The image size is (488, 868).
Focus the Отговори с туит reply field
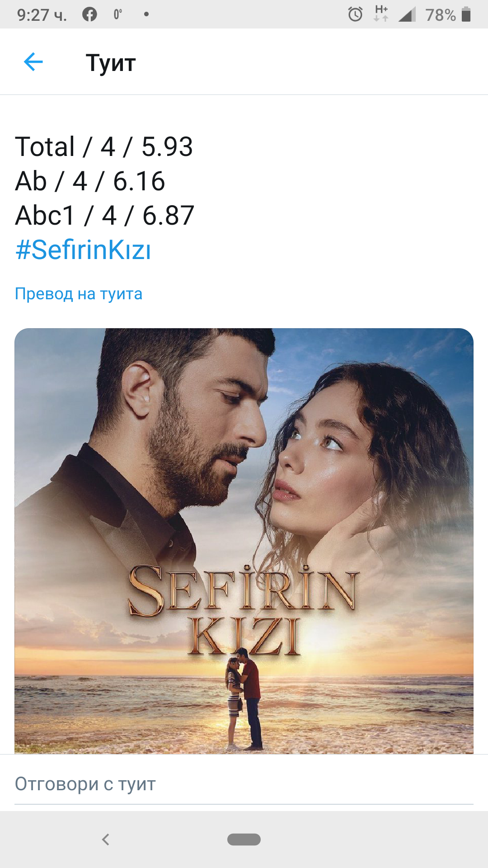click(x=244, y=784)
